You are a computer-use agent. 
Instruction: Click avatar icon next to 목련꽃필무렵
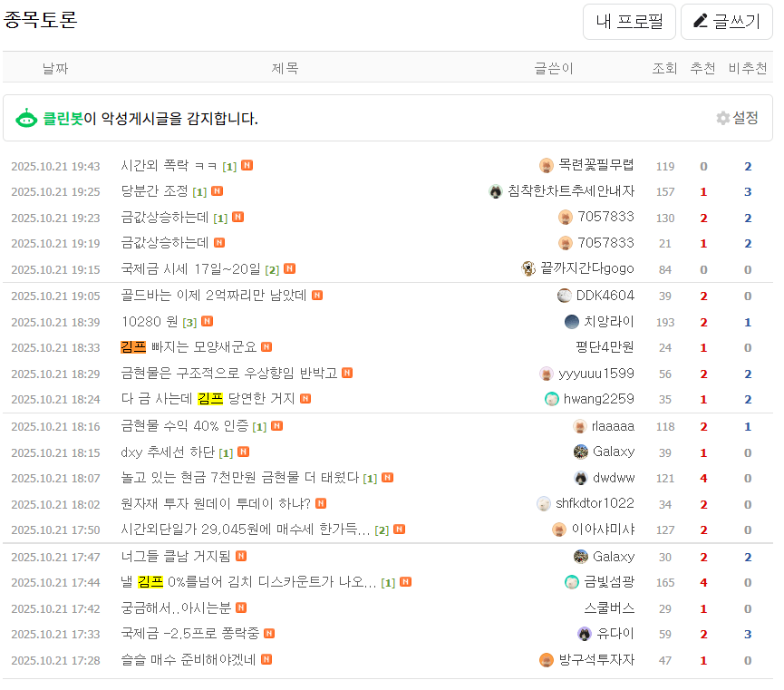pos(547,166)
